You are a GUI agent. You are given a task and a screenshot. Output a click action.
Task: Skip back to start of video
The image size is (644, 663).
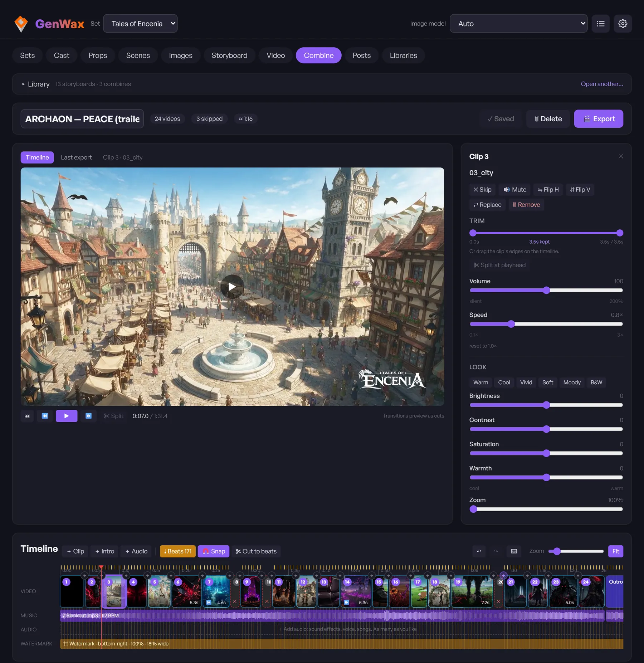(x=27, y=416)
